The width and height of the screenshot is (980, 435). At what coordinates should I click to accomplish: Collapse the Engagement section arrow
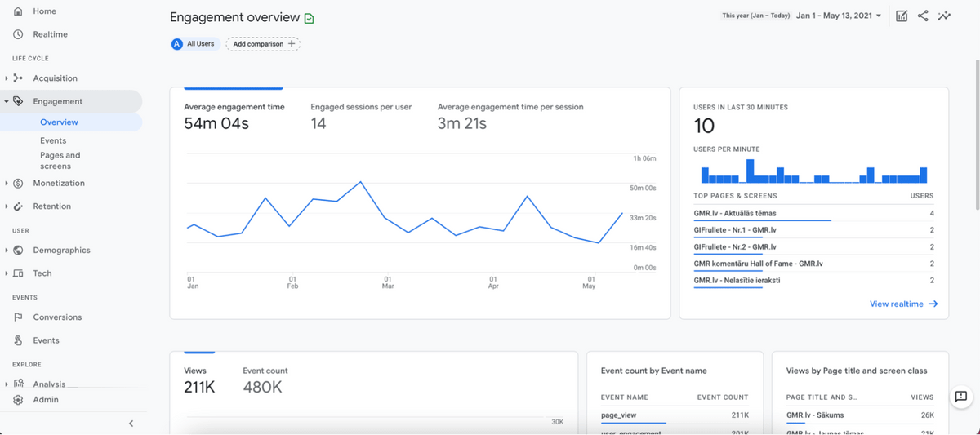[7, 102]
